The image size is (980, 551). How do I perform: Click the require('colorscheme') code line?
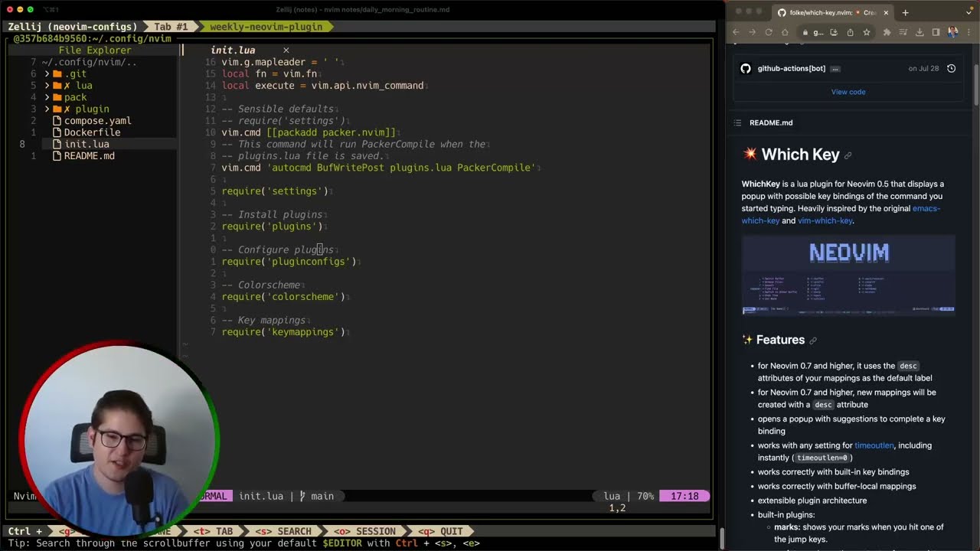pos(283,297)
